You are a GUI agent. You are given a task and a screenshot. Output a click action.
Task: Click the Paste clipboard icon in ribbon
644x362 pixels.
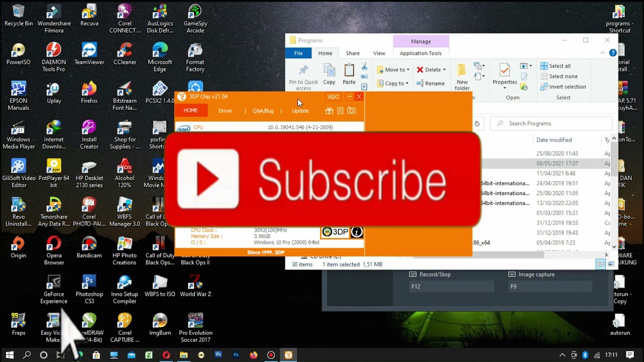(x=349, y=70)
